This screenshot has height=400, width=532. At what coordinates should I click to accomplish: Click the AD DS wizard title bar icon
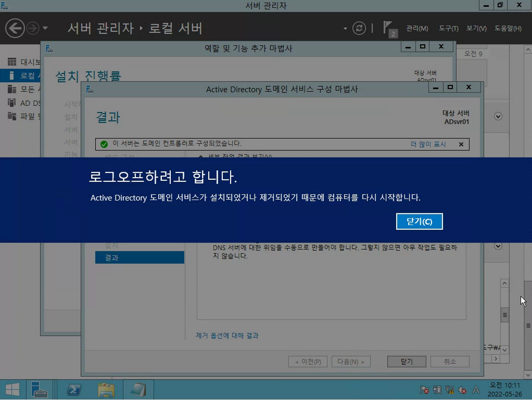click(x=90, y=89)
